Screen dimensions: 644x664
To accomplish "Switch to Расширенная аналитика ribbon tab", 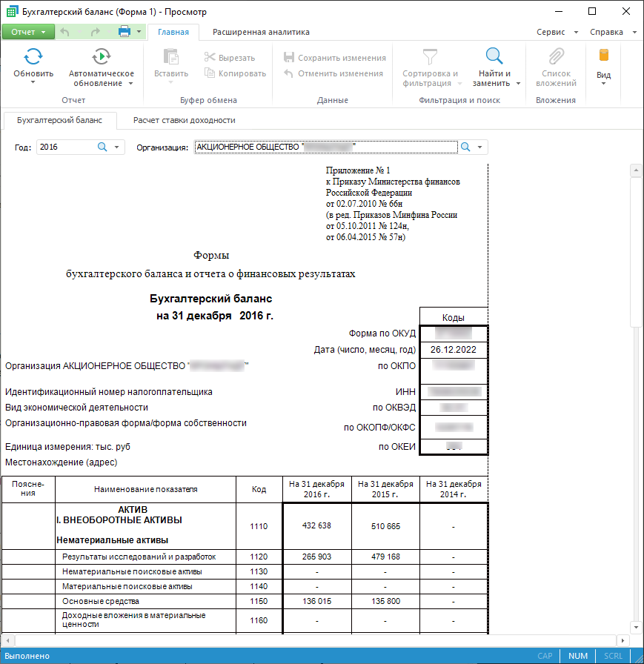I will point(261,32).
